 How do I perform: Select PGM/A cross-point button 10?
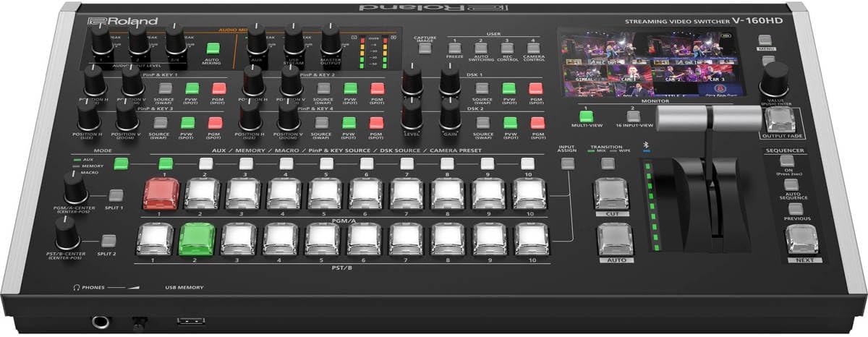click(x=531, y=194)
